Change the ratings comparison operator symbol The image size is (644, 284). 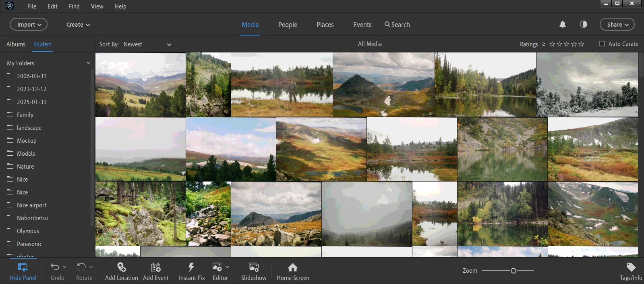(544, 44)
